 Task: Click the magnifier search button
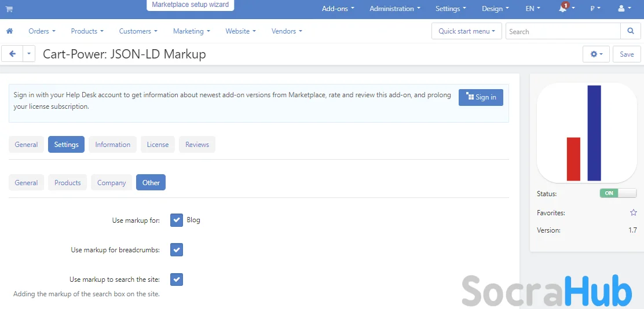tap(631, 31)
